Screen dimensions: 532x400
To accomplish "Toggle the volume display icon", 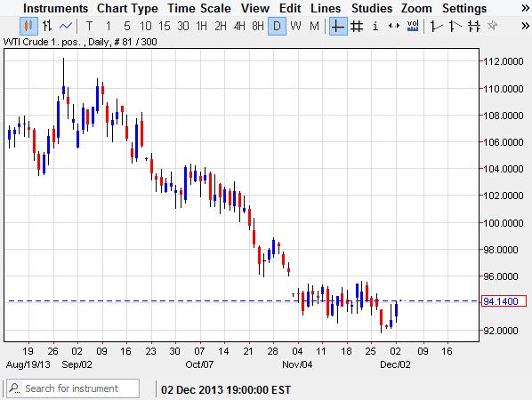I will 413,26.
